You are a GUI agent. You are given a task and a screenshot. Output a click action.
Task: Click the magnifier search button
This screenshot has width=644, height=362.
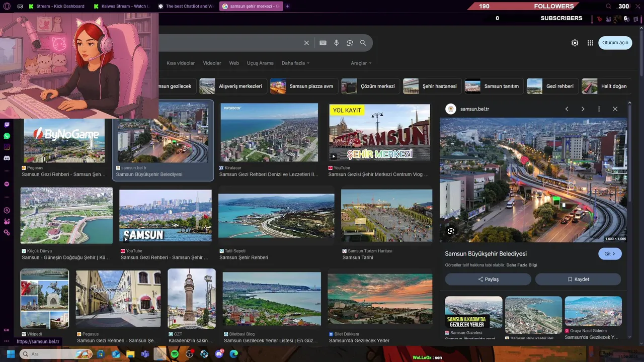pyautogui.click(x=363, y=43)
